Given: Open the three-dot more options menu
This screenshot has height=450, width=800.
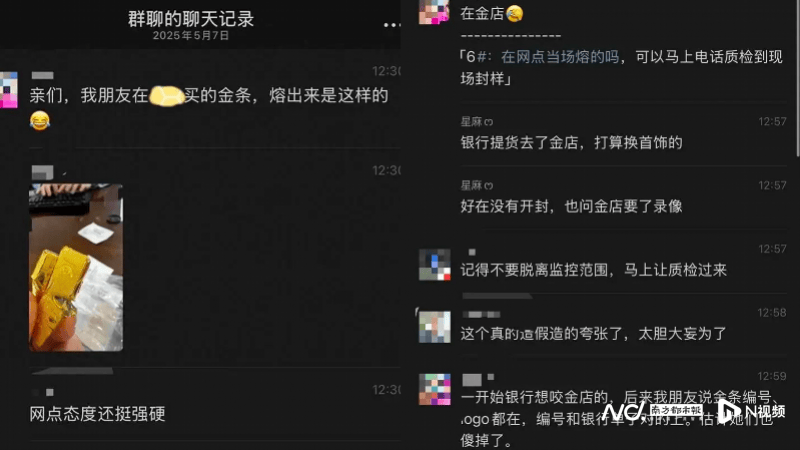Looking at the screenshot, I should pos(392,24).
